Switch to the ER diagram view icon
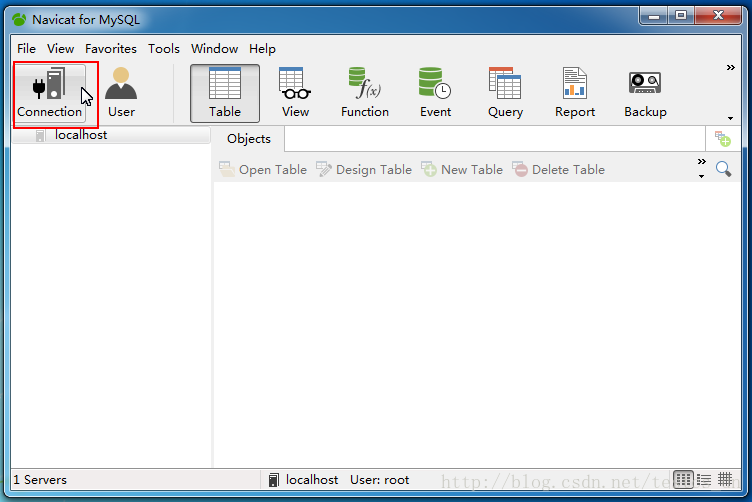This screenshot has height=502, width=752. click(725, 479)
